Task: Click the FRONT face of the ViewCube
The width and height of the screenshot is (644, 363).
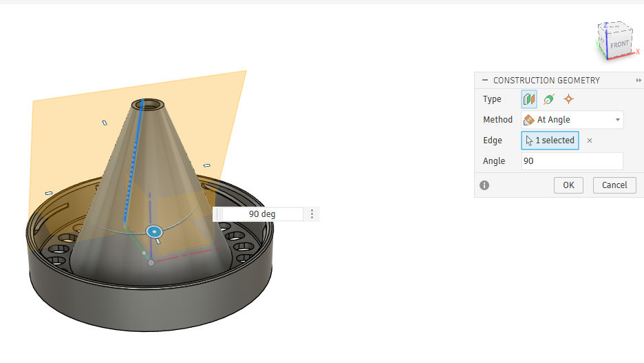Action: [x=619, y=44]
